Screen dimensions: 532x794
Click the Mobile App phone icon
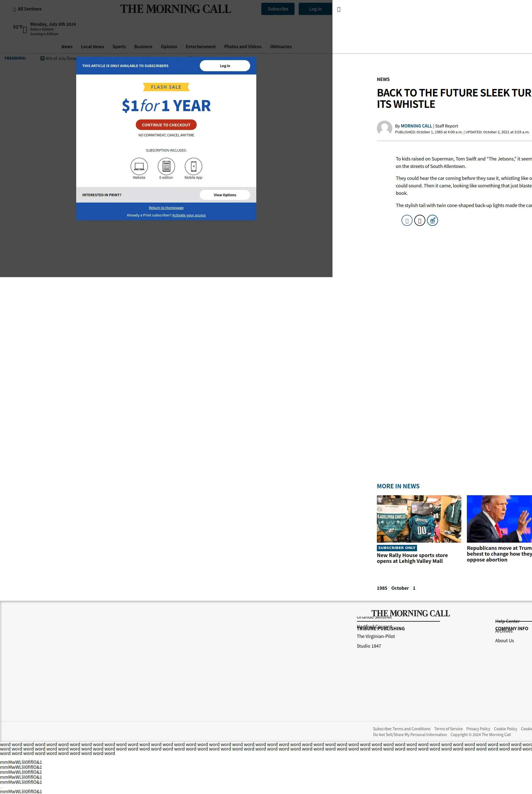coord(193,166)
